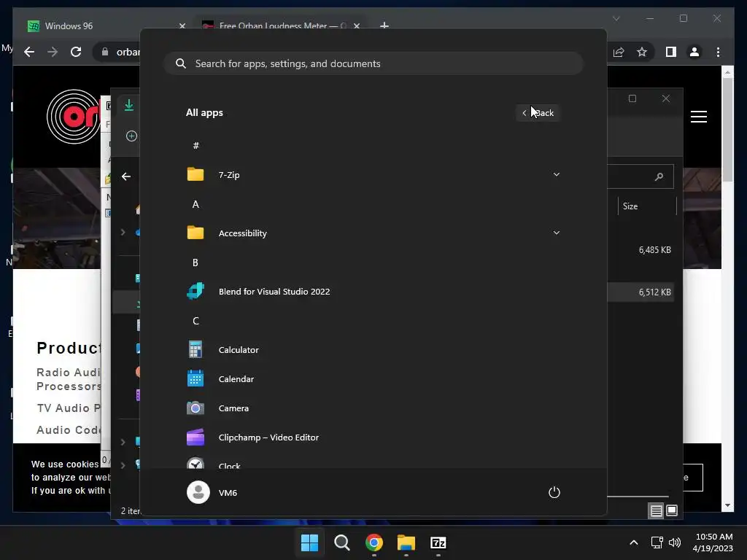This screenshot has width=747, height=560.
Task: Jump to the # letter group header
Action: [196, 146]
